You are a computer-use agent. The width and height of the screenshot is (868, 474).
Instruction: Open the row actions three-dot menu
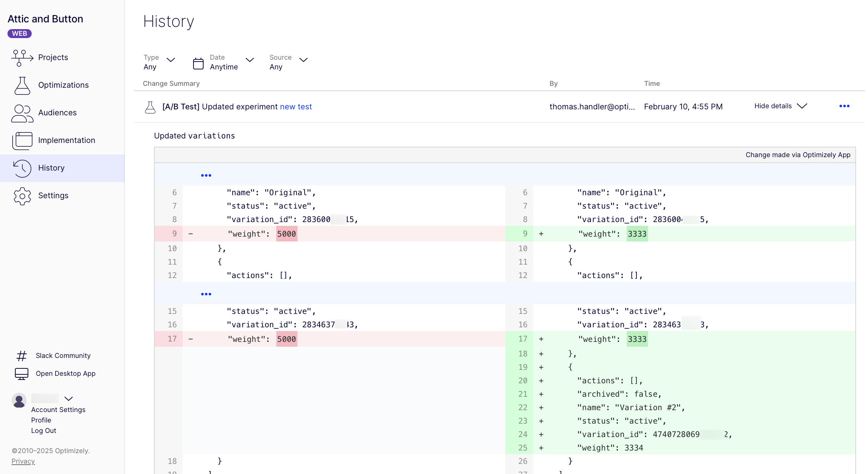pyautogui.click(x=844, y=106)
